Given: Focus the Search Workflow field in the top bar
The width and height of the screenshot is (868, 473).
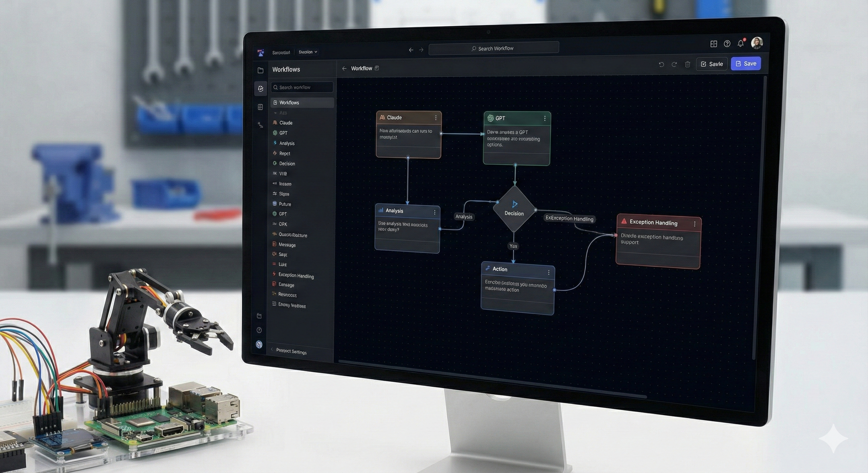Looking at the screenshot, I should pyautogui.click(x=493, y=48).
